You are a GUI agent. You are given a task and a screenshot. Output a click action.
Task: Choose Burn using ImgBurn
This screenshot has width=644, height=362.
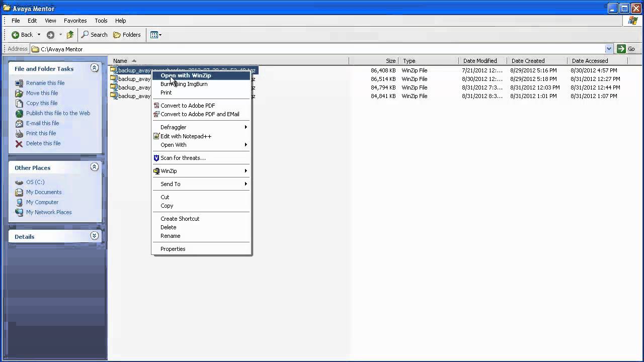tap(201, 84)
